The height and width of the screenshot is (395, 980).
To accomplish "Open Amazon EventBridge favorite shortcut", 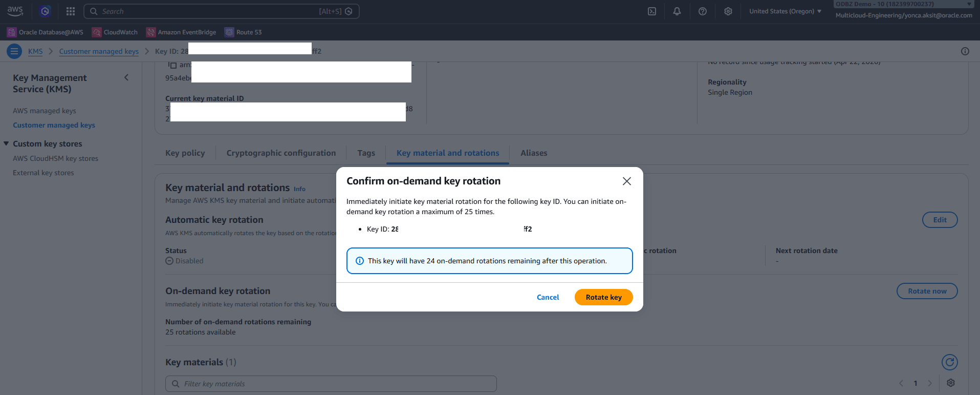I will coord(181,32).
